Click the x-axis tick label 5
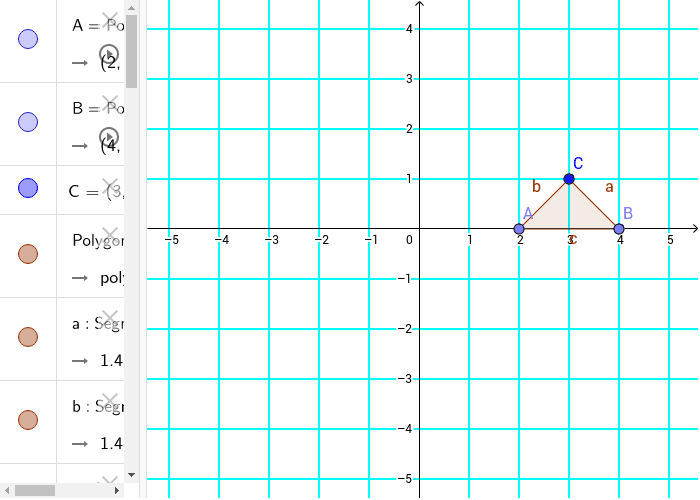 (670, 240)
